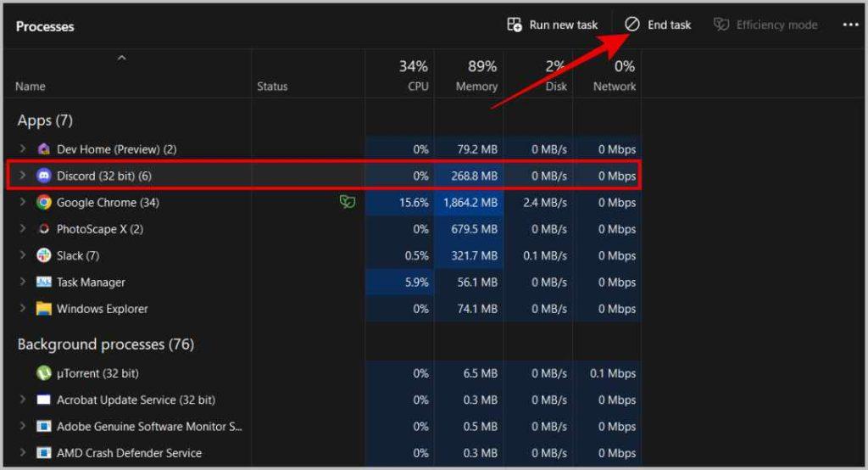Screen dimensions: 868x470
Task: Sort processes by the Network column
Action: pyautogui.click(x=615, y=87)
